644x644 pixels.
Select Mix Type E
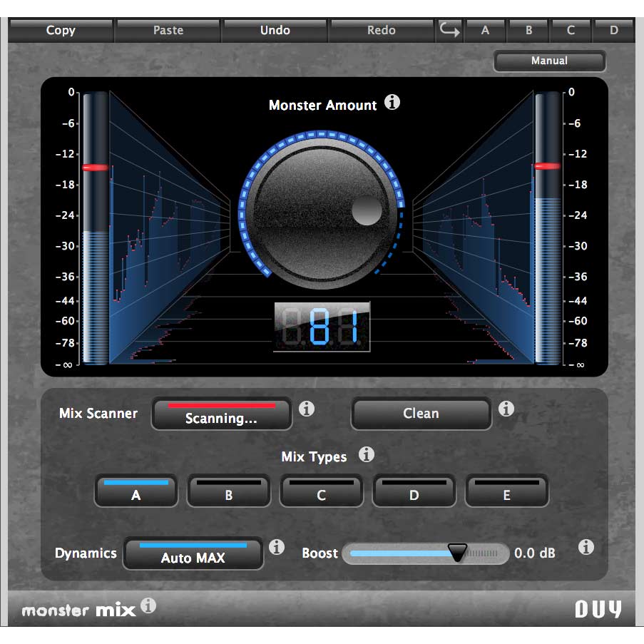[506, 491]
